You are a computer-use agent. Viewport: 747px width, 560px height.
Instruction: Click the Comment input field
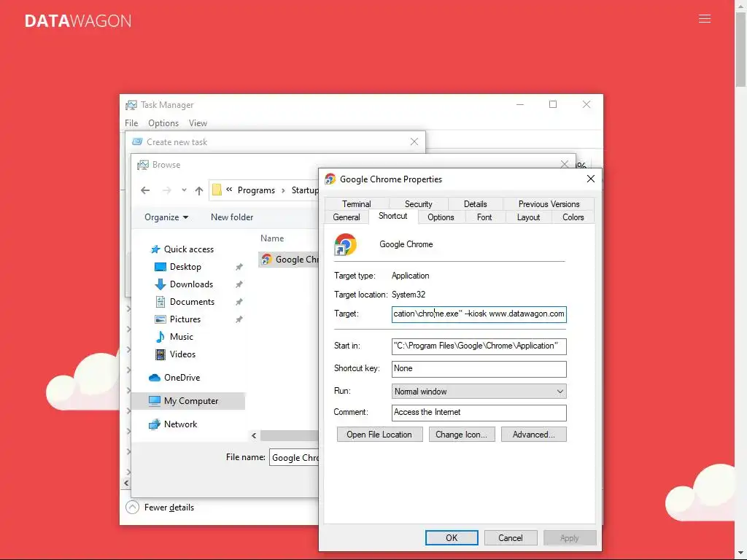479,413
